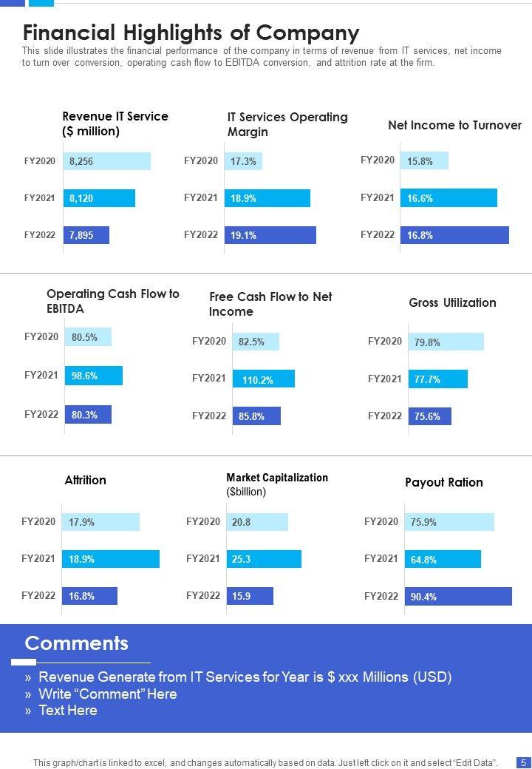Click the Comments section heading
This screenshot has height=769, width=532.
[x=77, y=643]
